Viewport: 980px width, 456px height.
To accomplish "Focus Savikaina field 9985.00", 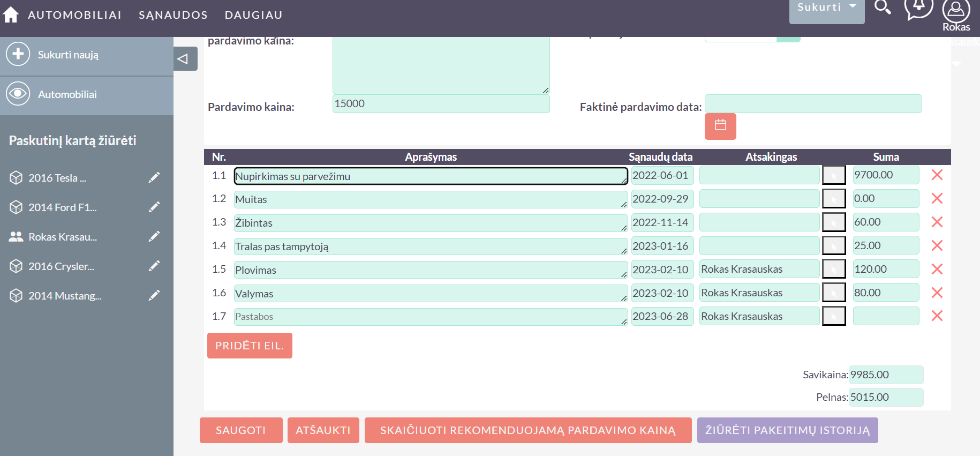I will pos(886,375).
